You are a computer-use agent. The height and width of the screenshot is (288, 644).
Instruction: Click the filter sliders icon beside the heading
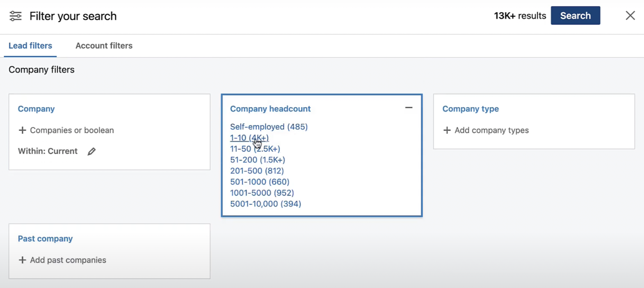click(15, 16)
